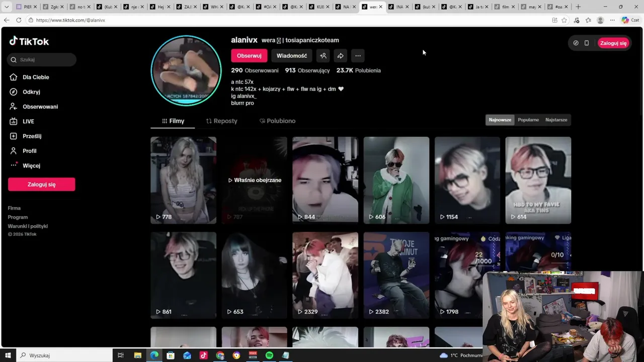Open Copilot Czat button
This screenshot has width=644, height=362.
pos(630,20)
